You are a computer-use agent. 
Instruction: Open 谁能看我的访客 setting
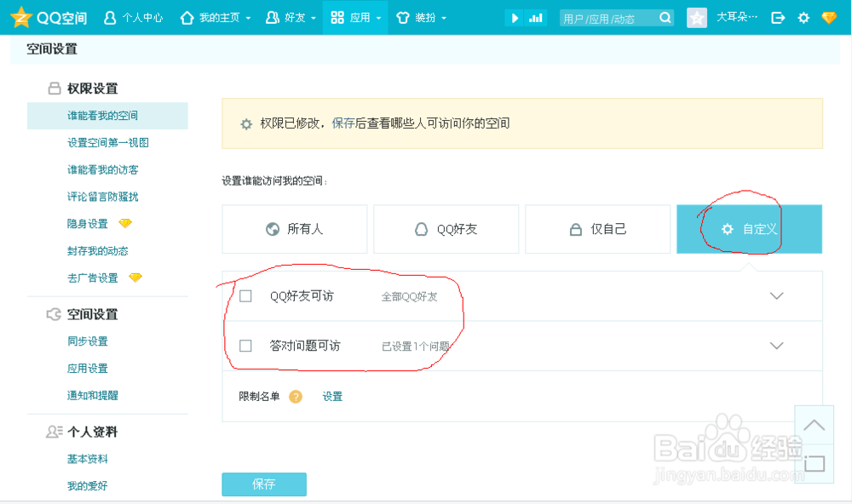pyautogui.click(x=103, y=169)
